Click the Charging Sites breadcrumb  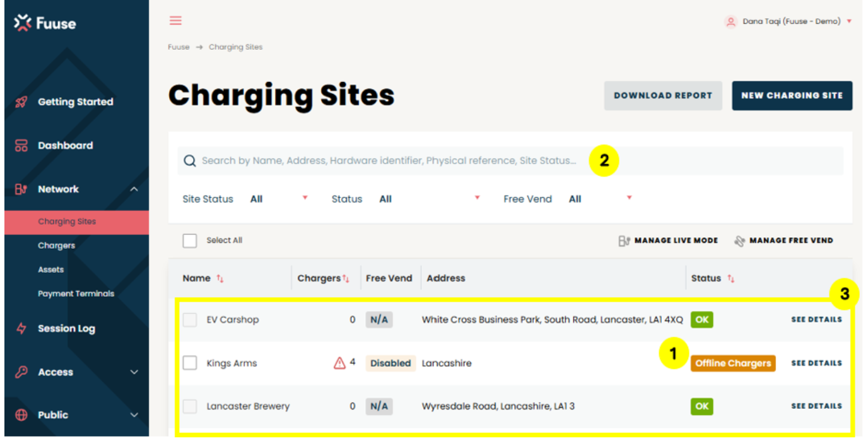click(236, 47)
